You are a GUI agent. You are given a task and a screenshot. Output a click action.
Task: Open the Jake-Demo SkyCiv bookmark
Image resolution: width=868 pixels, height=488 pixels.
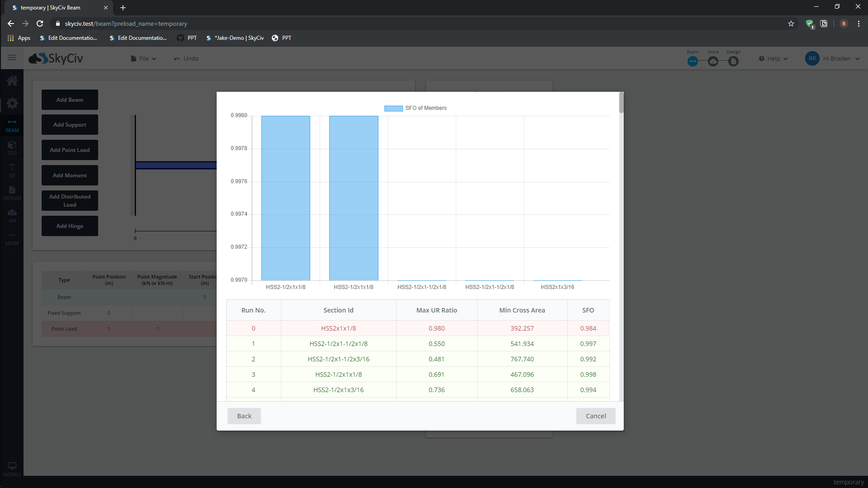pyautogui.click(x=235, y=38)
